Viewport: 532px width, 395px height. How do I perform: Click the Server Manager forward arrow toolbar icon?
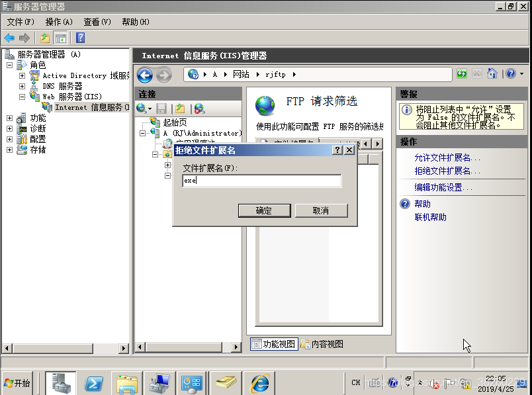[x=24, y=38]
